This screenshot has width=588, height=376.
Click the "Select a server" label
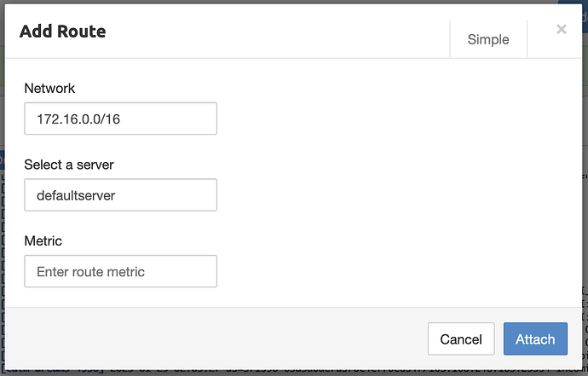tap(69, 165)
